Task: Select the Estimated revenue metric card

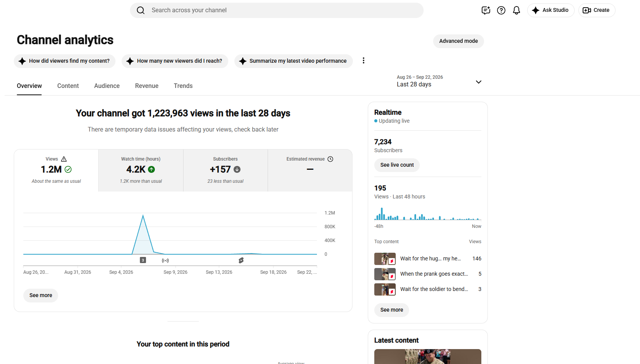Action: (310, 170)
